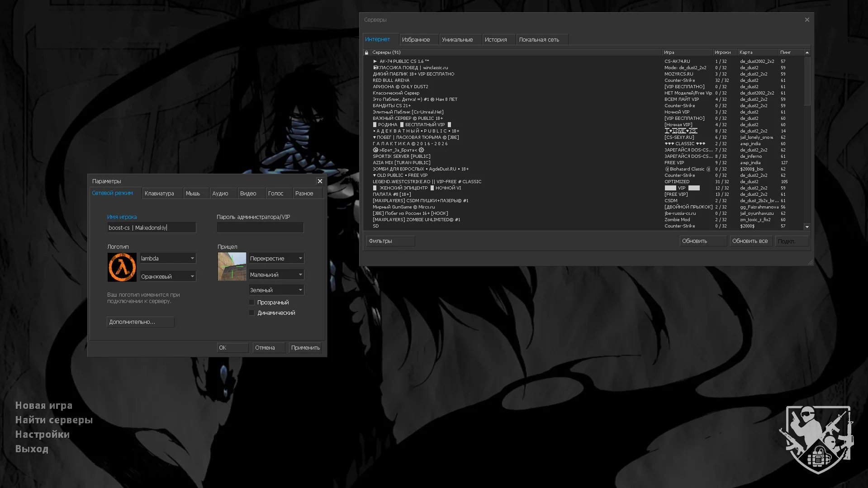Viewport: 868px width, 488px height.
Task: Open the Маленький crosshair size dropdown
Action: click(276, 275)
